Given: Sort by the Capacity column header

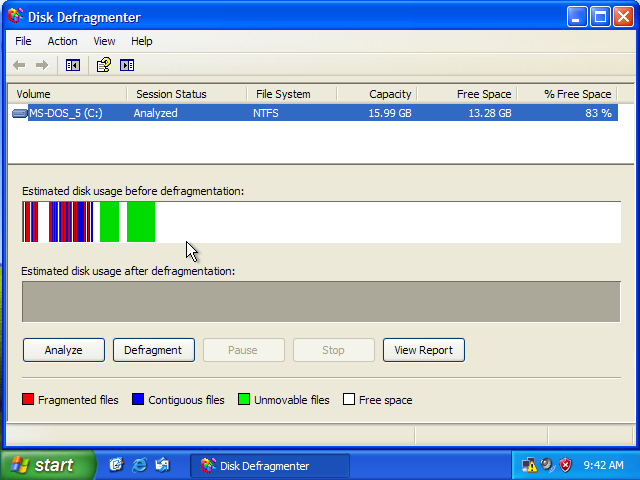Looking at the screenshot, I should 376,94.
